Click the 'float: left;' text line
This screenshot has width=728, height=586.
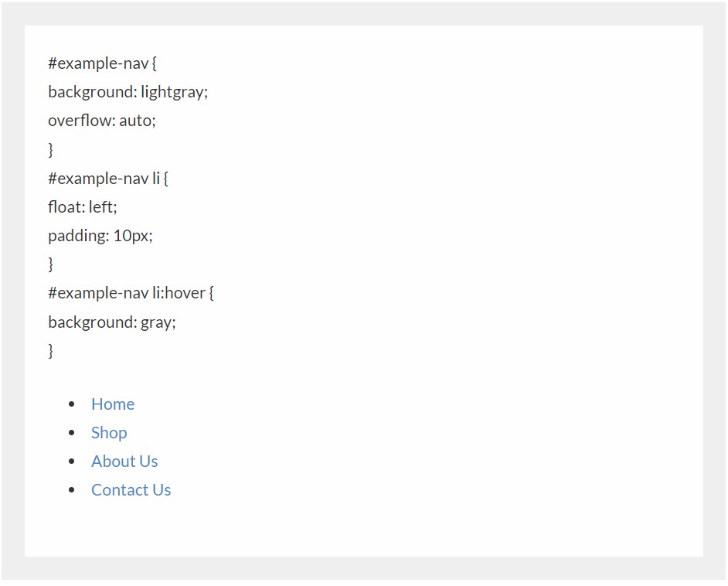82,207
